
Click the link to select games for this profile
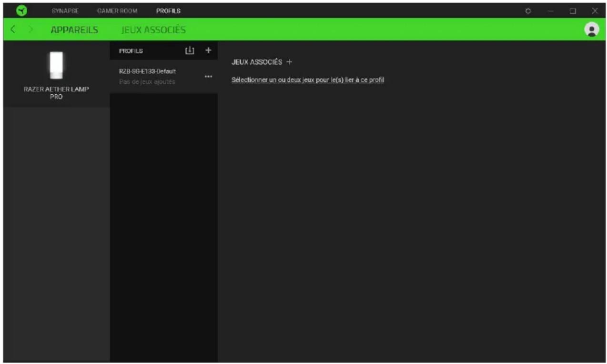point(308,80)
